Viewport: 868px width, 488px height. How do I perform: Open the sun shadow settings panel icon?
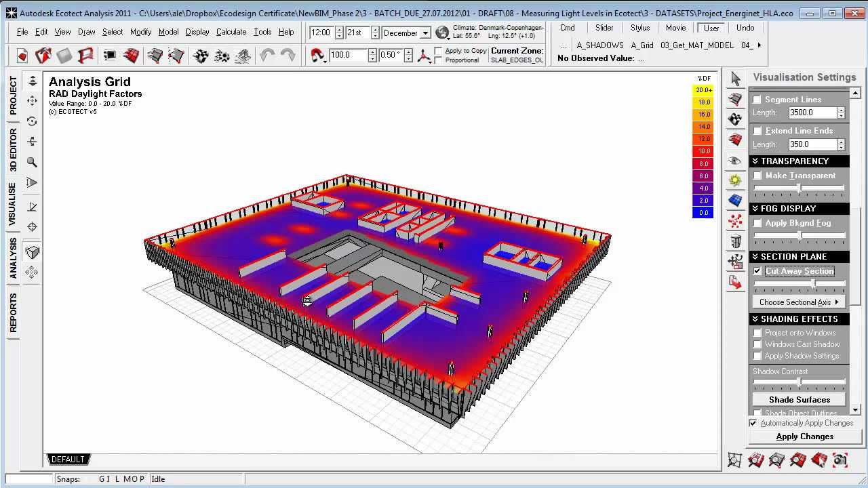click(x=735, y=180)
